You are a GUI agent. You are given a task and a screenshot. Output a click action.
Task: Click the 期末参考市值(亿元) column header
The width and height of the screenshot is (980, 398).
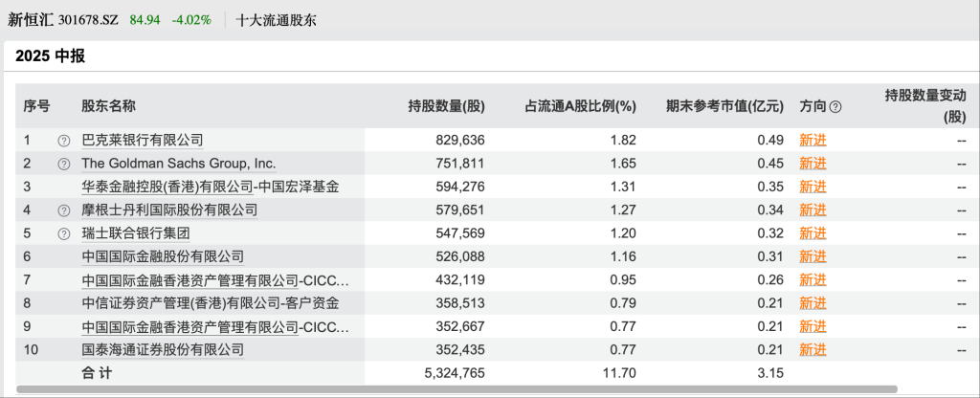724,106
